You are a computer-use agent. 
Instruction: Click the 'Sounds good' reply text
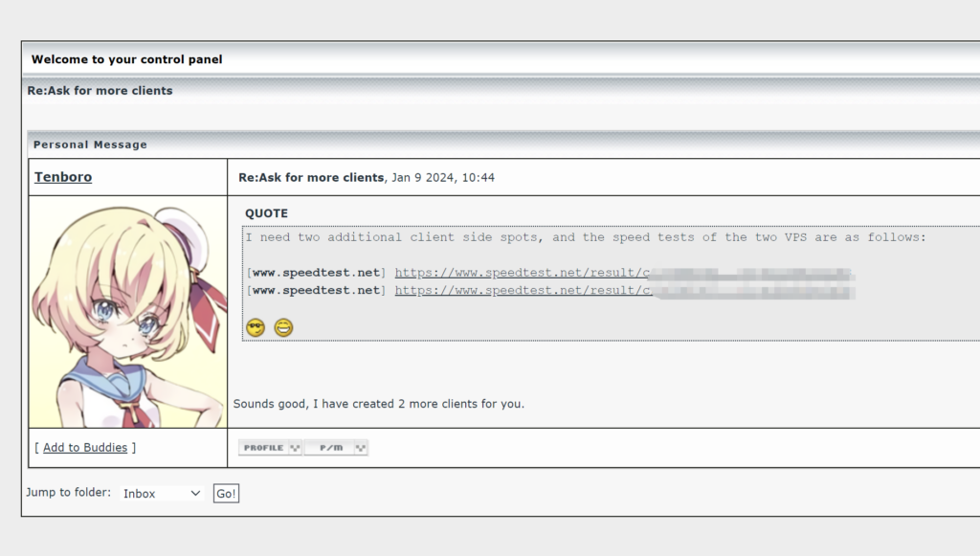click(378, 404)
